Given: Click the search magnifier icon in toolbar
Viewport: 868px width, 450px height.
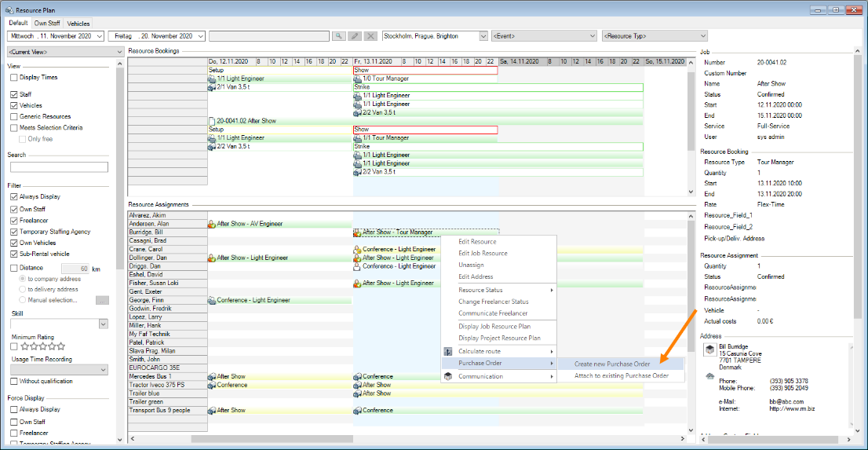Looking at the screenshot, I should [338, 36].
